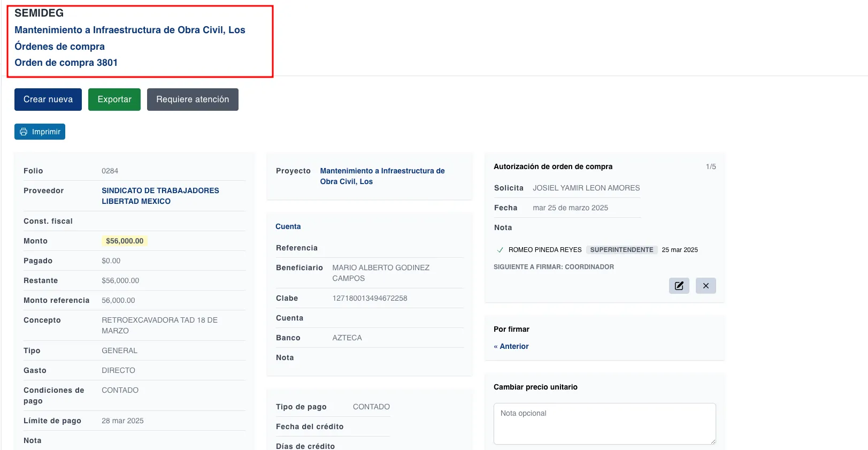This screenshot has height=450, width=868.
Task: Open the SEMIDEG home breadcrumb
Action: pyautogui.click(x=39, y=13)
